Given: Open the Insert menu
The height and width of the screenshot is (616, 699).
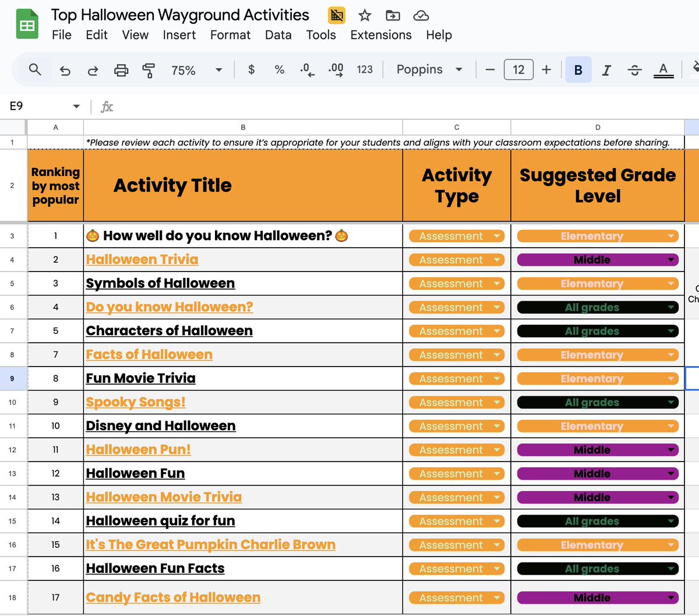Looking at the screenshot, I should [x=179, y=35].
